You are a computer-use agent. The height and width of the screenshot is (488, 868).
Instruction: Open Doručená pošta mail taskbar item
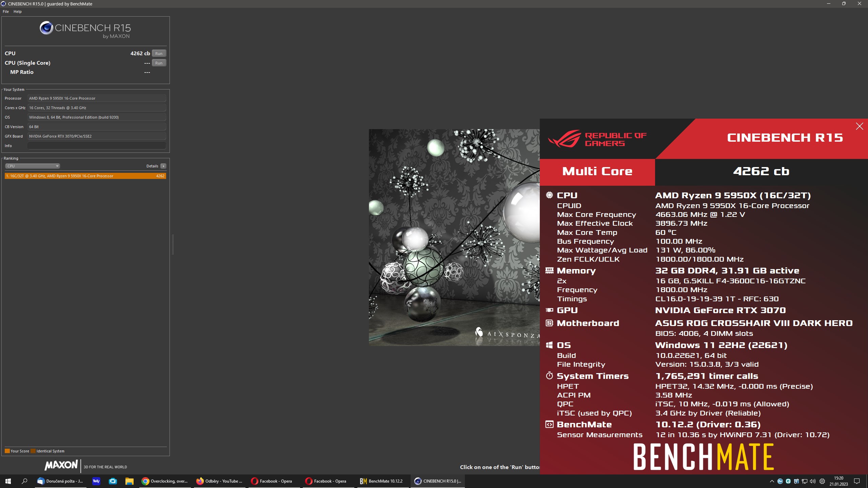(61, 481)
